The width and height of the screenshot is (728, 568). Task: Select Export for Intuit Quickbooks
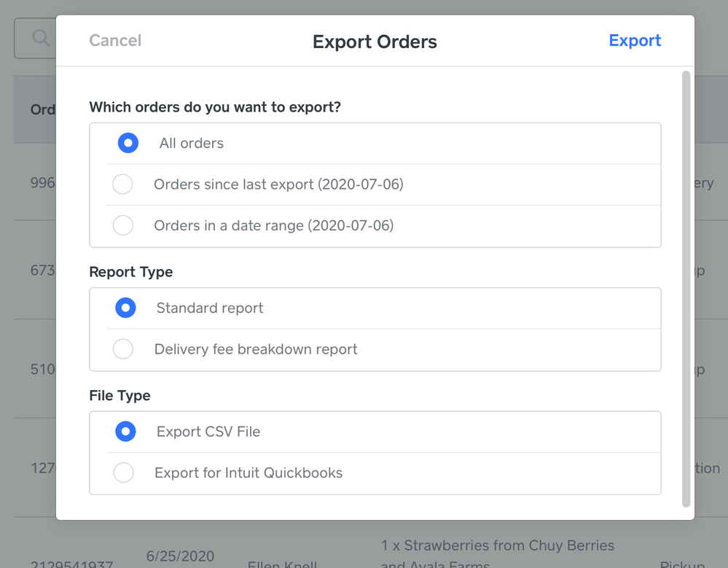click(122, 473)
